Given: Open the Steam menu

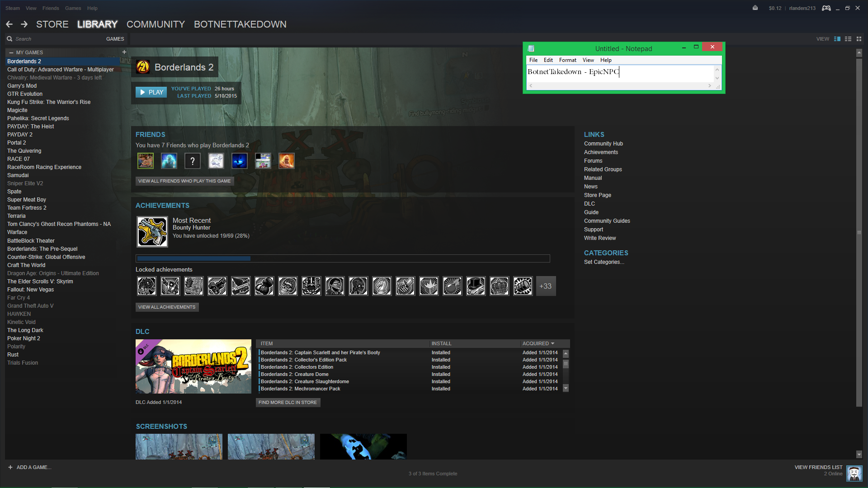Looking at the screenshot, I should click(x=13, y=8).
